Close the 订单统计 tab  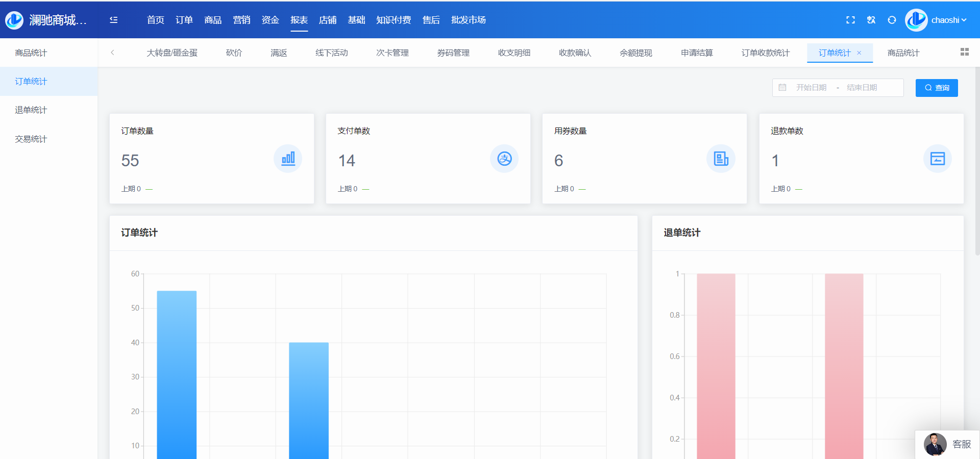pyautogui.click(x=859, y=53)
